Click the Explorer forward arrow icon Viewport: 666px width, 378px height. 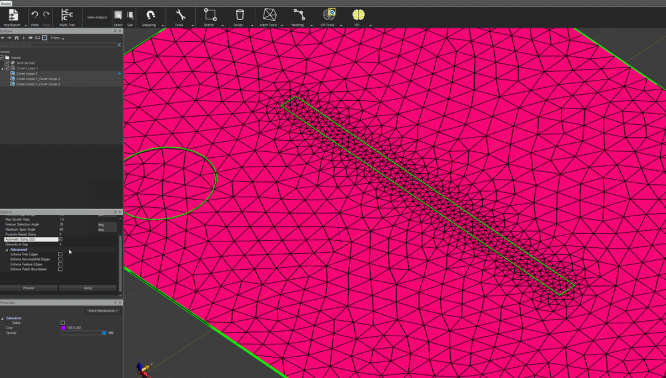coord(10,38)
